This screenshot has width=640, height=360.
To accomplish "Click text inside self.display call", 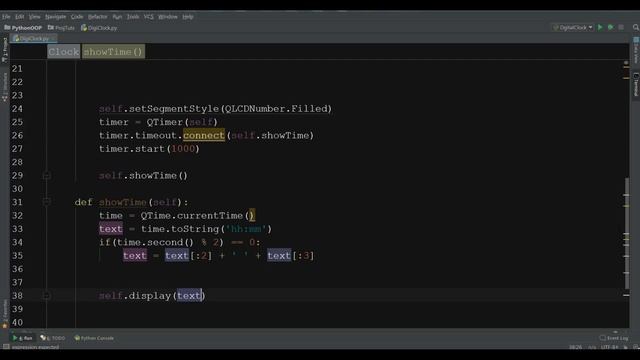I will click(x=189, y=296).
